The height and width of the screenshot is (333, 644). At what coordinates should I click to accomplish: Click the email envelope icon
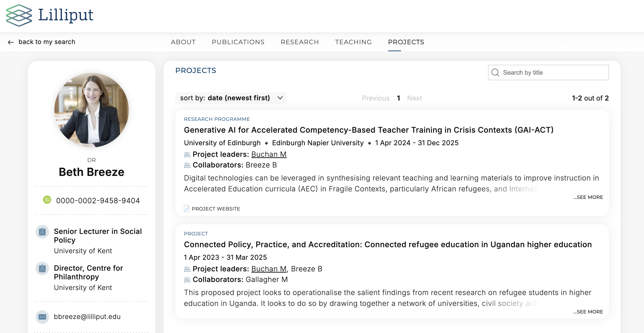[42, 317]
